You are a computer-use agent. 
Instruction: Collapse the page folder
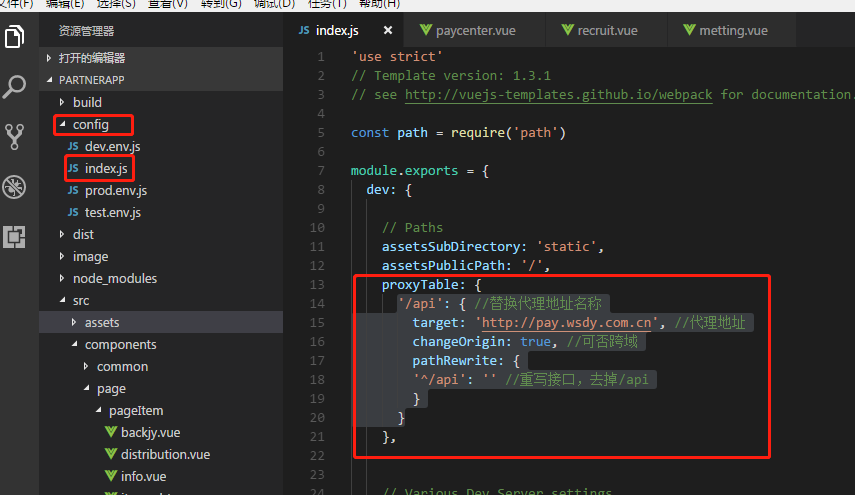tap(162, 389)
